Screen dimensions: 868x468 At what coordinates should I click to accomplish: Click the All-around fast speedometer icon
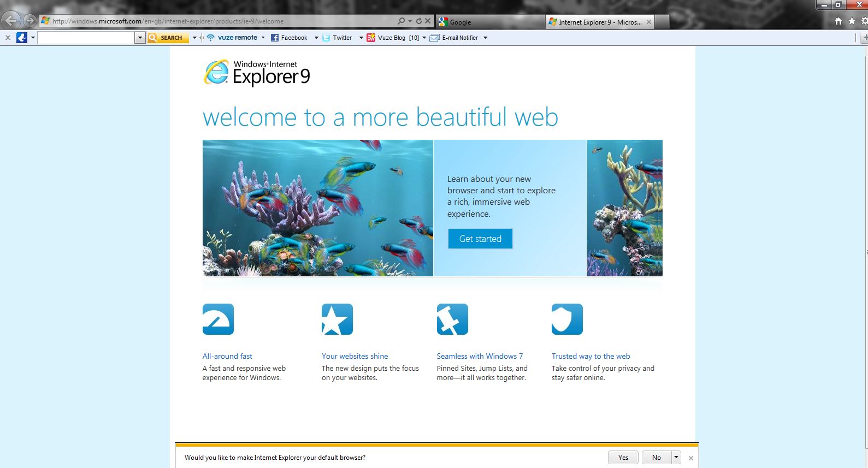tap(218, 319)
